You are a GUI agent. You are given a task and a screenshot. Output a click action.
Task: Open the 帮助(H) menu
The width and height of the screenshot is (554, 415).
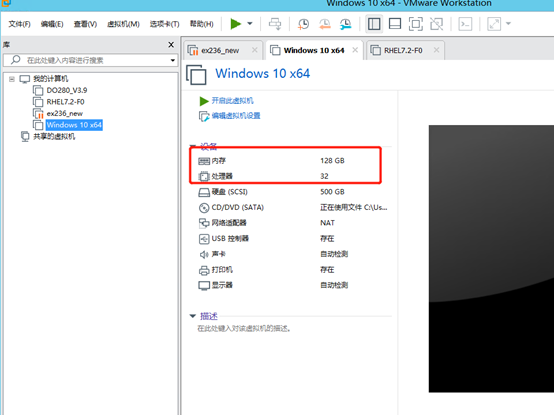[x=201, y=24]
